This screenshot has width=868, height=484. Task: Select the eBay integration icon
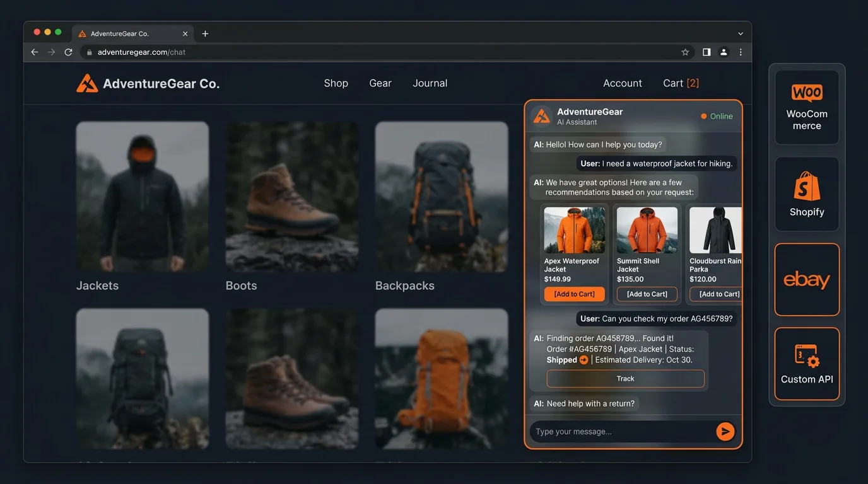[x=807, y=279]
